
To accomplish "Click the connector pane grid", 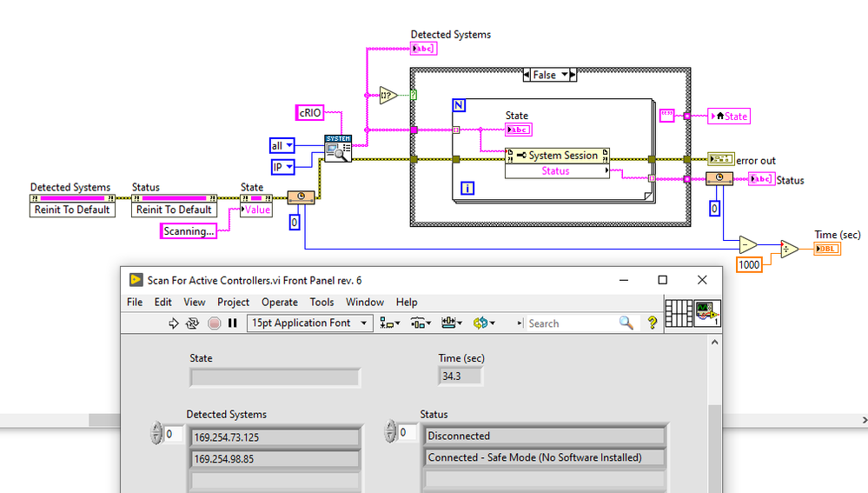I will (679, 314).
